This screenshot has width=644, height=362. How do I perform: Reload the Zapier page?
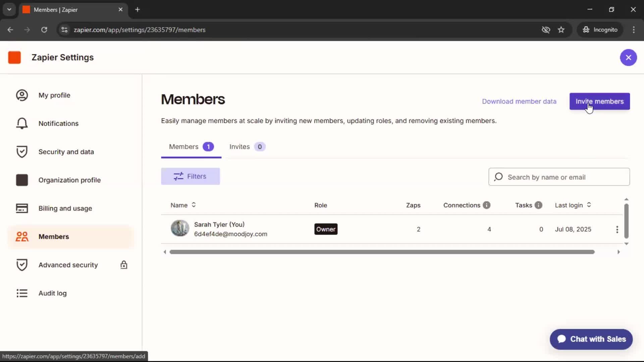pos(44,29)
